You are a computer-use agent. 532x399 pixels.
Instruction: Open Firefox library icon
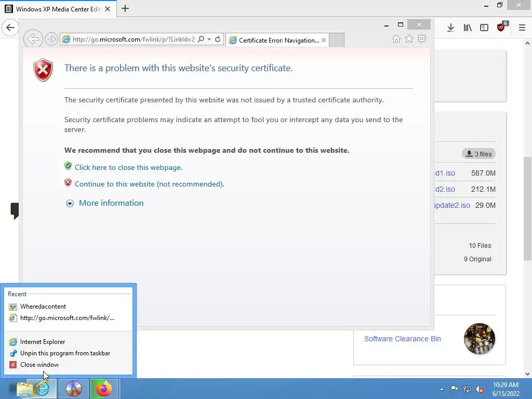coord(468,28)
